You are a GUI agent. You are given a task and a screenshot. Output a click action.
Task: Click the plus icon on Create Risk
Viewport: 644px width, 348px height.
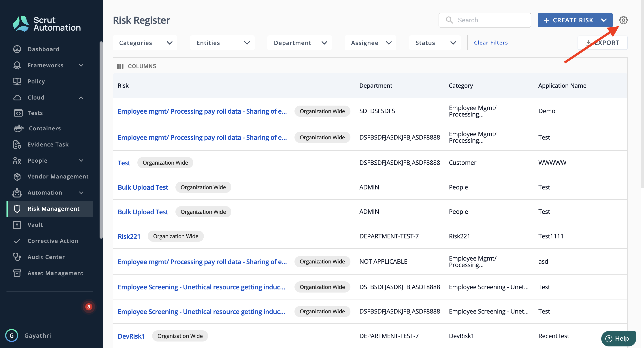(x=546, y=20)
